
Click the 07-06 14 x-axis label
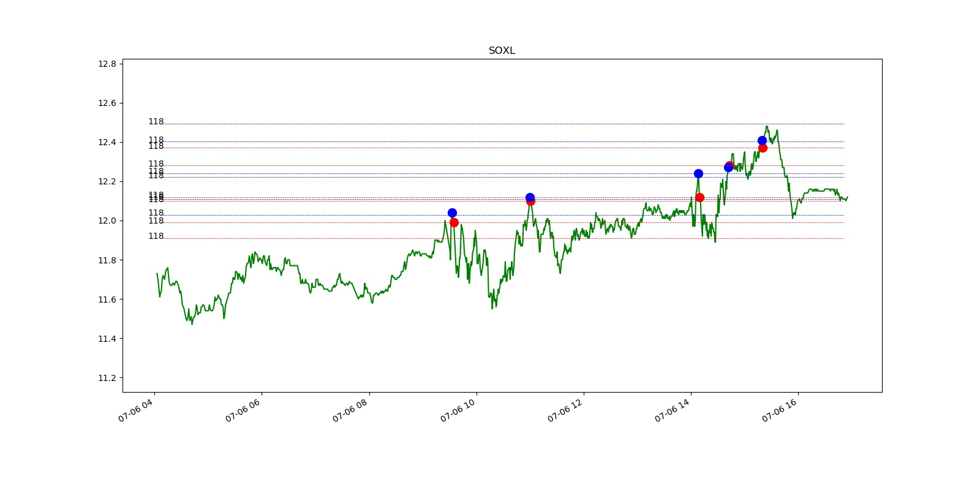coord(672,410)
